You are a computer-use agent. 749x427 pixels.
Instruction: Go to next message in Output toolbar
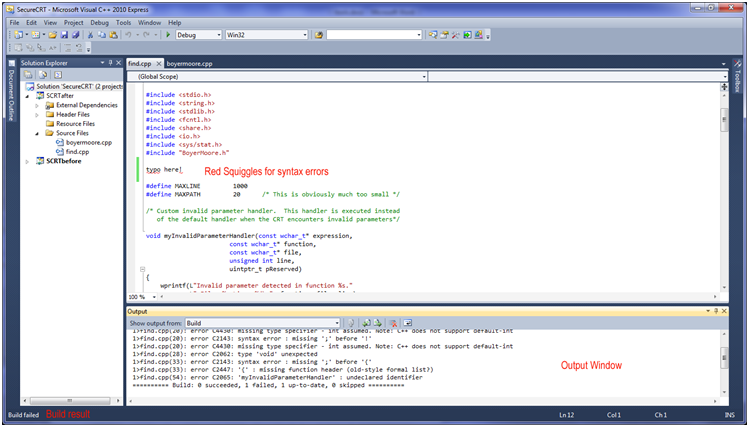[x=377, y=323]
